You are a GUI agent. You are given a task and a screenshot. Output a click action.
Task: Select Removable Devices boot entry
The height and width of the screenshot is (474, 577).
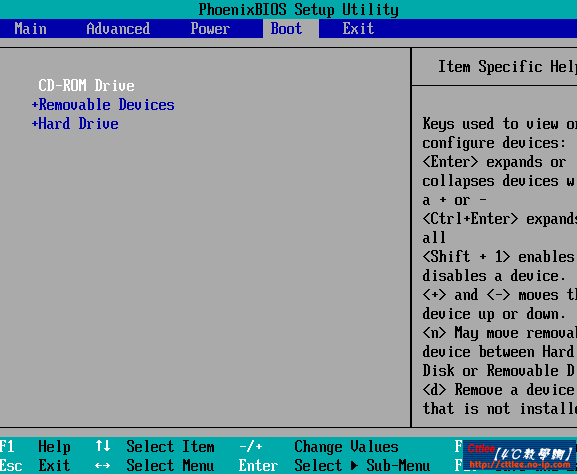tap(107, 105)
